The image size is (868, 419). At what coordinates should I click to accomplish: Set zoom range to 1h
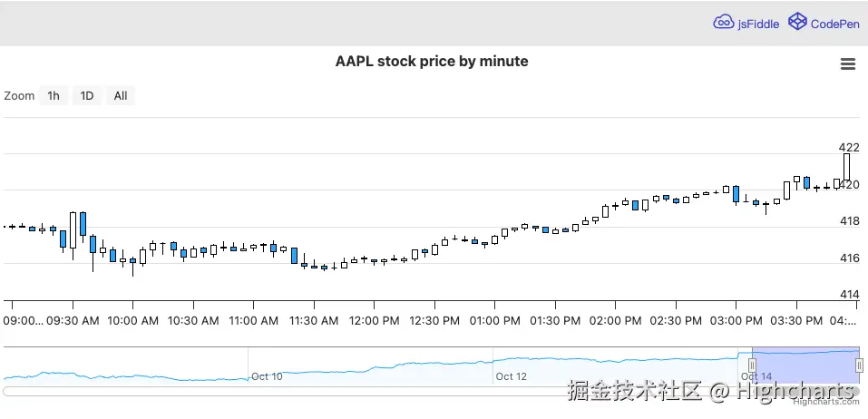(x=54, y=96)
